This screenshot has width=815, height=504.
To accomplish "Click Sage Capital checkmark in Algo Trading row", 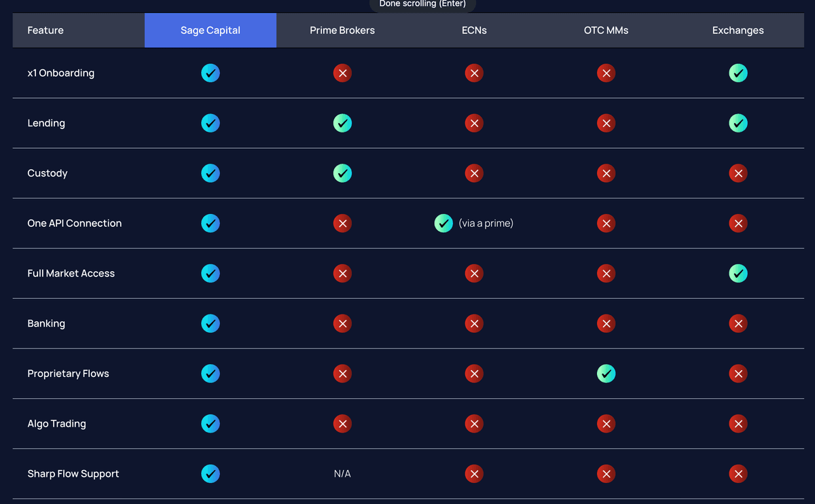I will pyautogui.click(x=211, y=423).
